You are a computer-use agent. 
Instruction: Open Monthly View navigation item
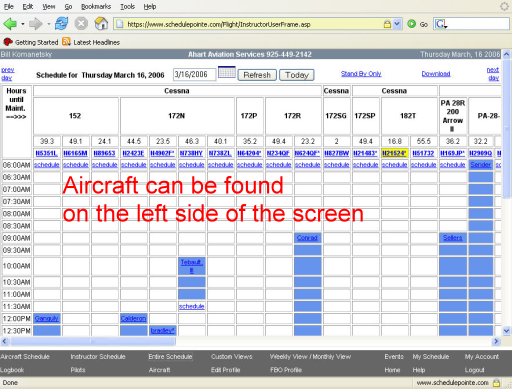[332, 356]
